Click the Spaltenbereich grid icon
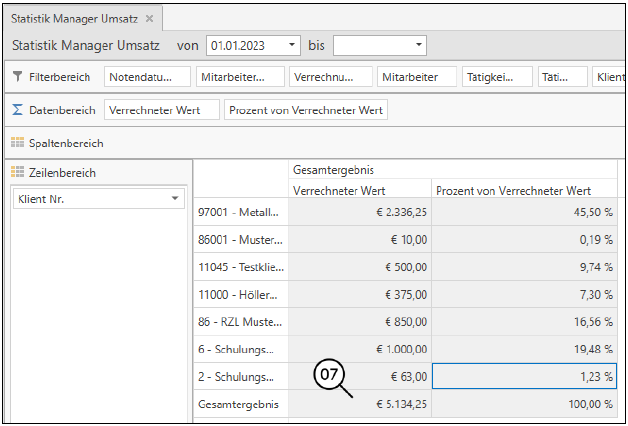The height and width of the screenshot is (426, 628). click(x=18, y=143)
